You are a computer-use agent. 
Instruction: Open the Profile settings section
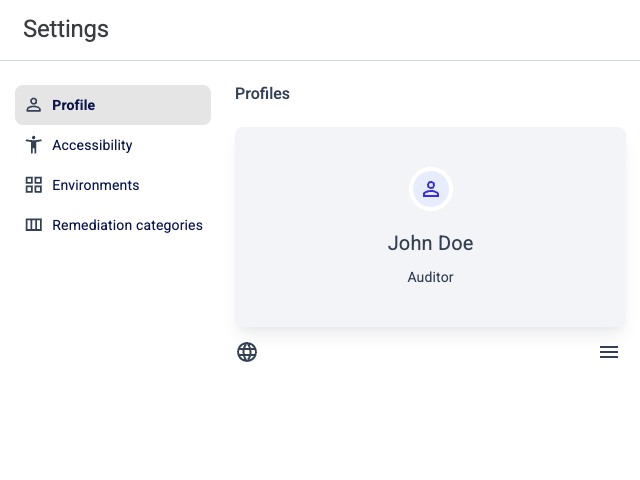tap(113, 105)
